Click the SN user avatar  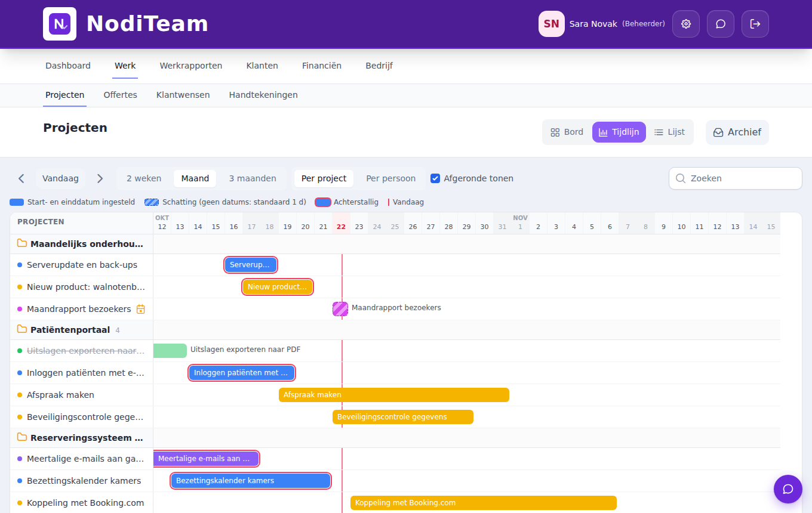tap(552, 24)
